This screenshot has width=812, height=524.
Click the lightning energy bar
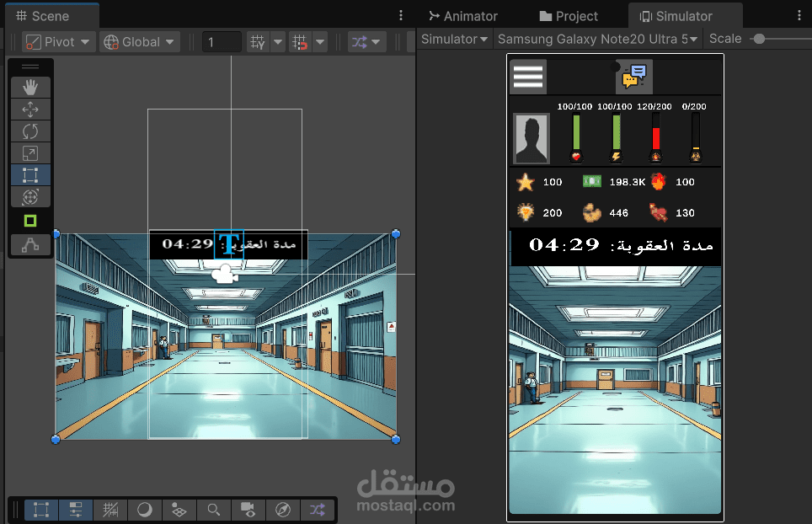617,137
